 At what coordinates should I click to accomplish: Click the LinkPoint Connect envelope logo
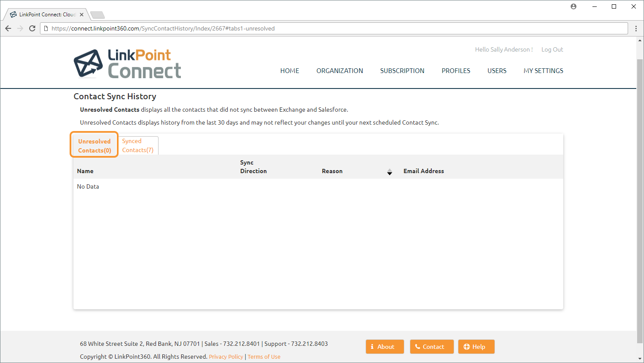[88, 63]
